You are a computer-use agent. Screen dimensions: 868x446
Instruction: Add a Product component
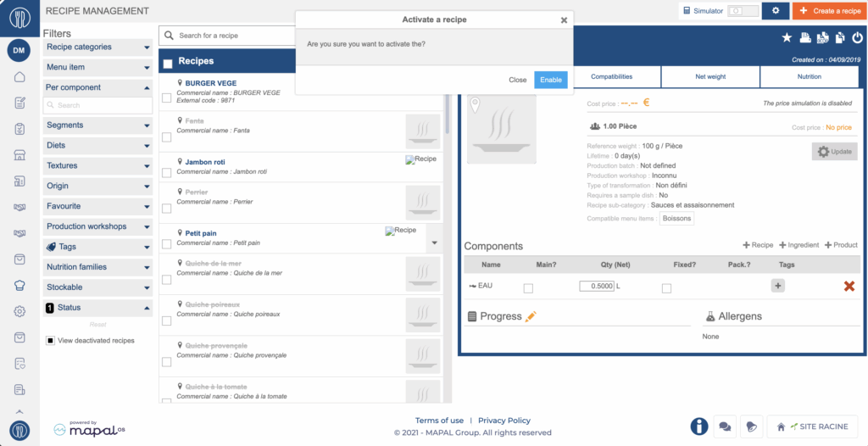841,245
